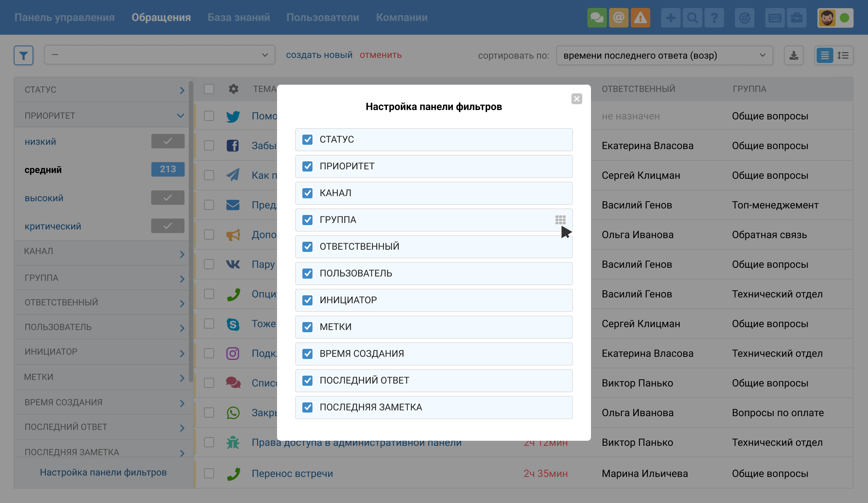
Task: Click drag-handle grid icon on ГРУППА row
Action: [x=560, y=220]
